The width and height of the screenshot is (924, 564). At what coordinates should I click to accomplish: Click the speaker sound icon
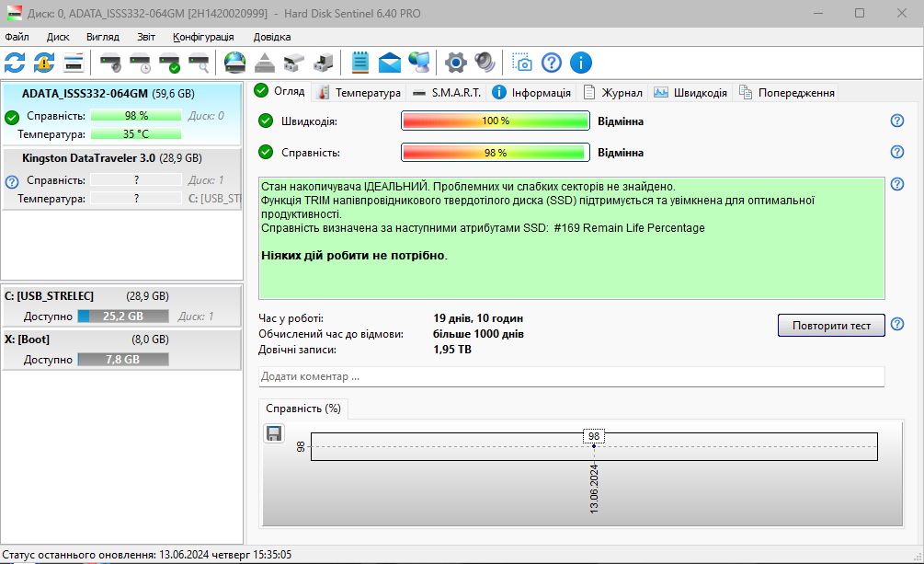485,63
